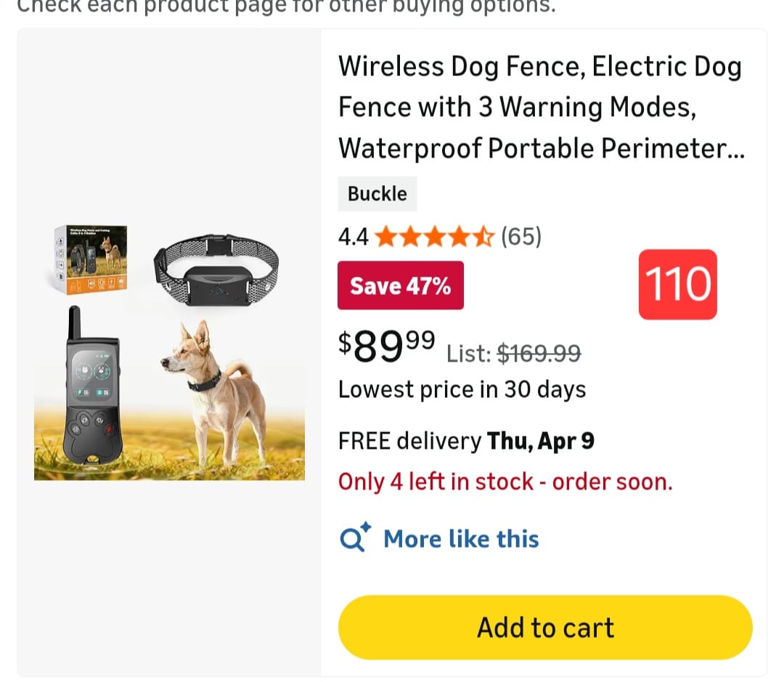Click the Lowest price in 30 days text
The height and width of the screenshot is (682, 784).
[x=462, y=389]
